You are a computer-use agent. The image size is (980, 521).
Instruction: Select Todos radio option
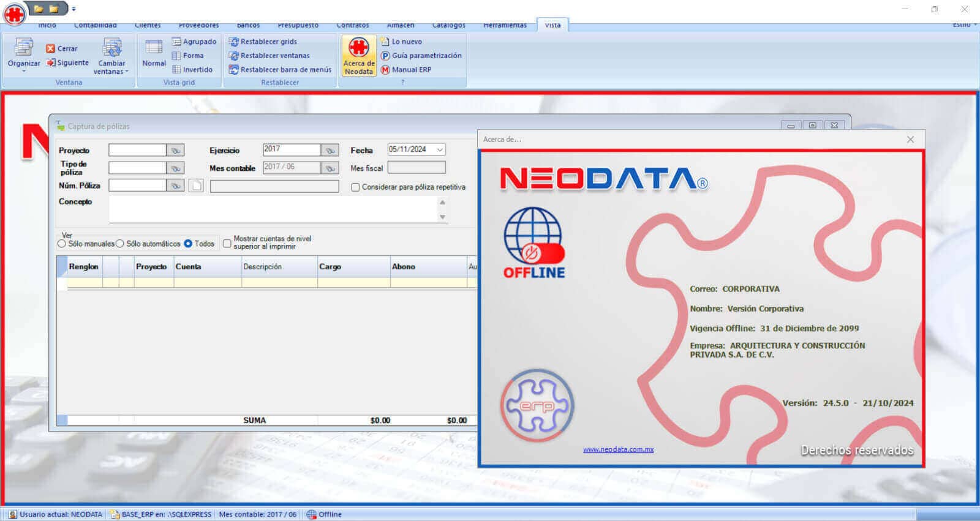(x=188, y=244)
